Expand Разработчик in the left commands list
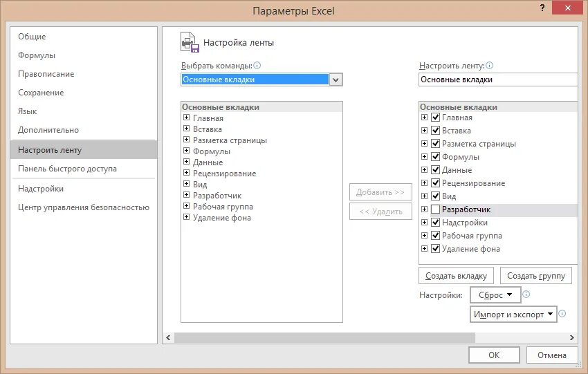The width and height of the screenshot is (588, 374). (x=186, y=195)
